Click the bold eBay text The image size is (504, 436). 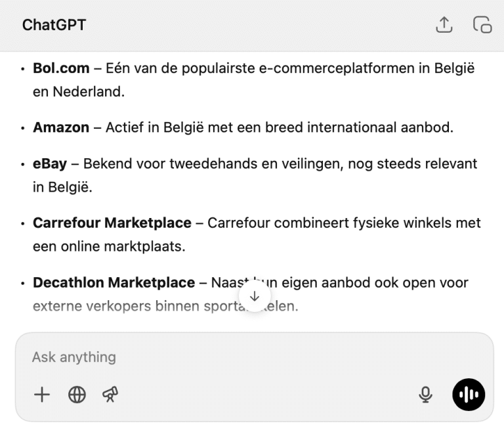click(50, 163)
